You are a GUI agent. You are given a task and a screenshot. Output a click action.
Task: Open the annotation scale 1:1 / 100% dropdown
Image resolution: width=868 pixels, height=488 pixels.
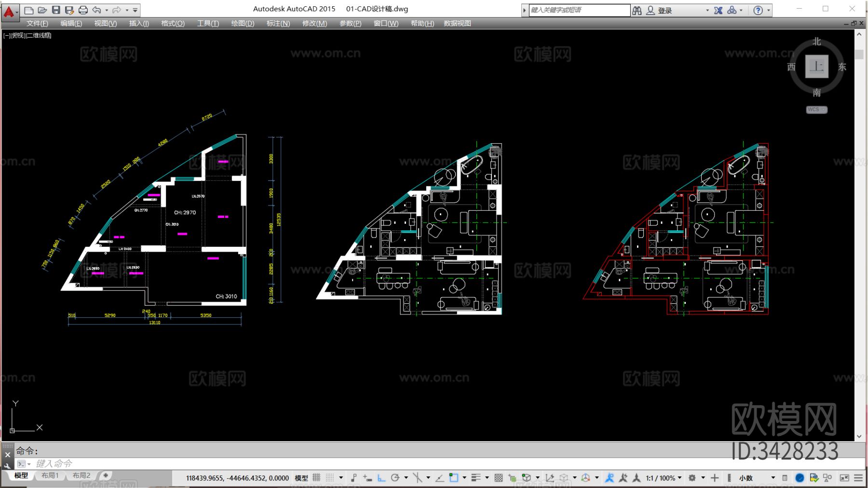(x=664, y=478)
